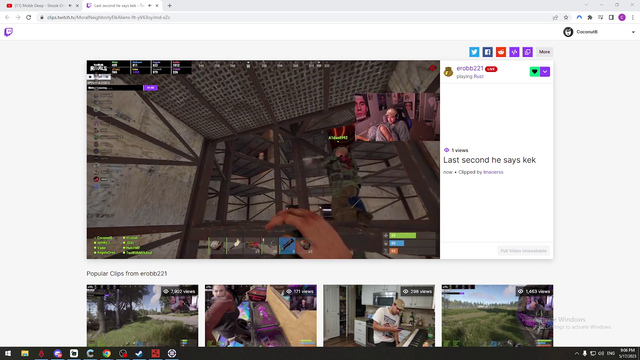Screen dimensions: 640x360
Task: Close the 'Last second he says kek' tab
Action: point(157,6)
